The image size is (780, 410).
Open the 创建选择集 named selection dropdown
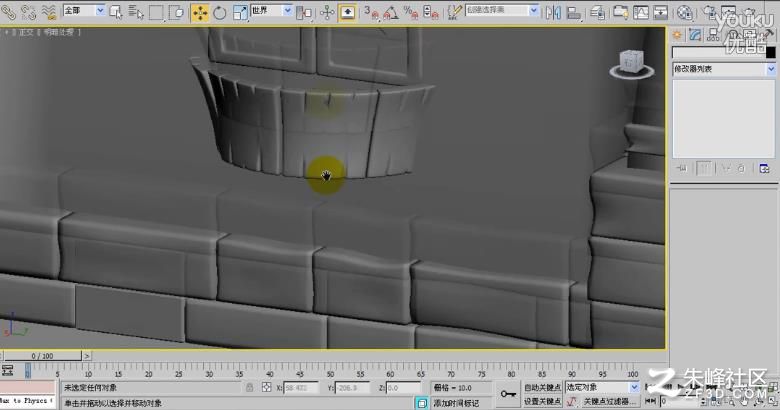pyautogui.click(x=501, y=10)
